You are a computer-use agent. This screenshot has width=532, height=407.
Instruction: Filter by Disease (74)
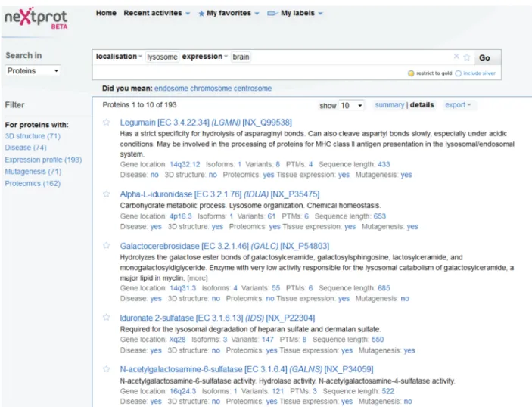tap(26, 148)
